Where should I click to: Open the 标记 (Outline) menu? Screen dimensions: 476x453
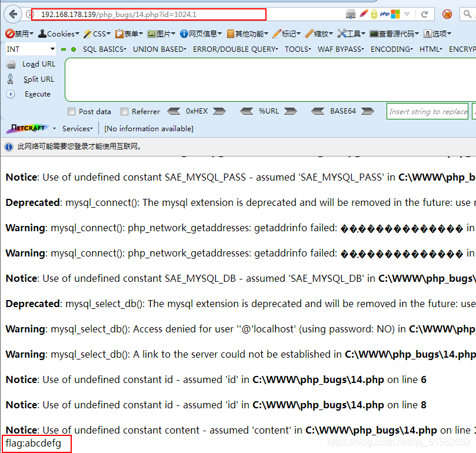pos(287,34)
